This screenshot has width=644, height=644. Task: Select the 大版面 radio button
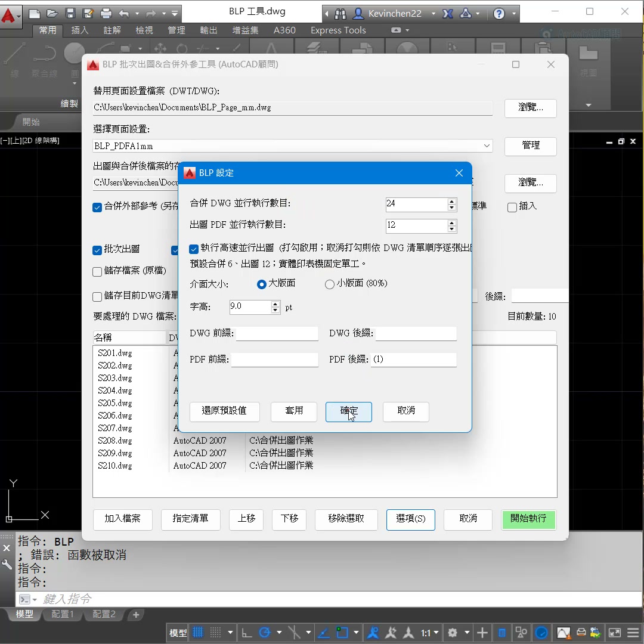[261, 284]
